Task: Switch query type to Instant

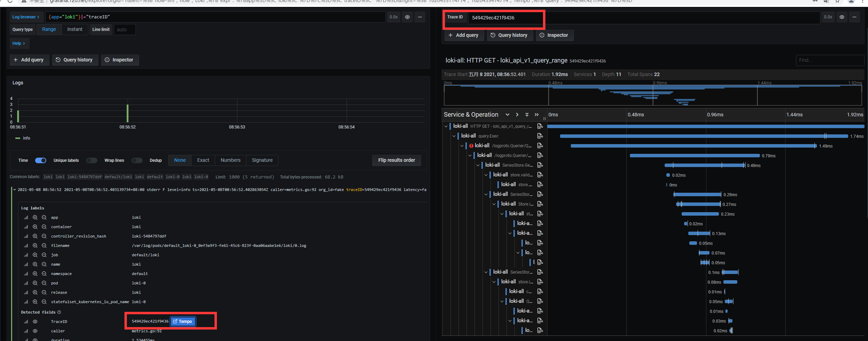Action: coord(75,29)
